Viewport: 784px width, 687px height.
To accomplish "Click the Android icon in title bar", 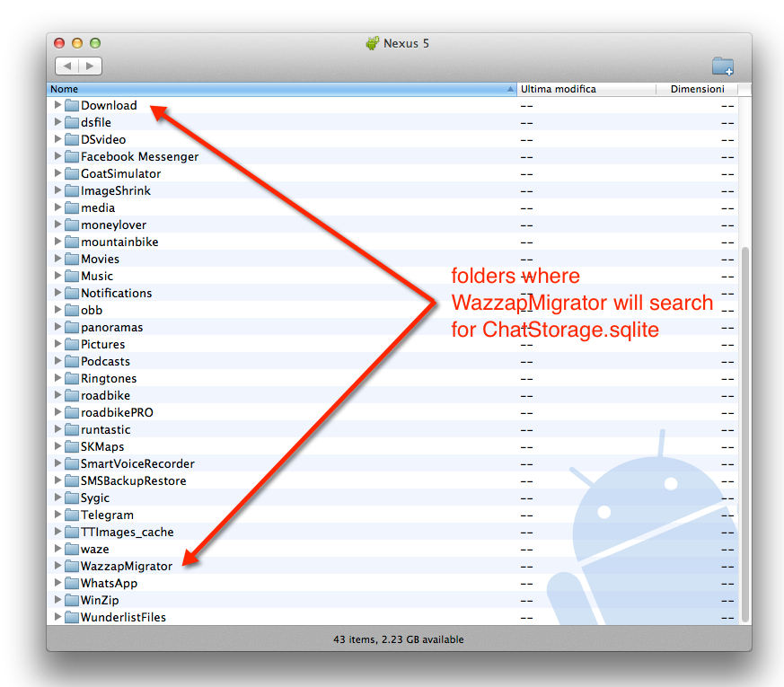I will pyautogui.click(x=372, y=43).
